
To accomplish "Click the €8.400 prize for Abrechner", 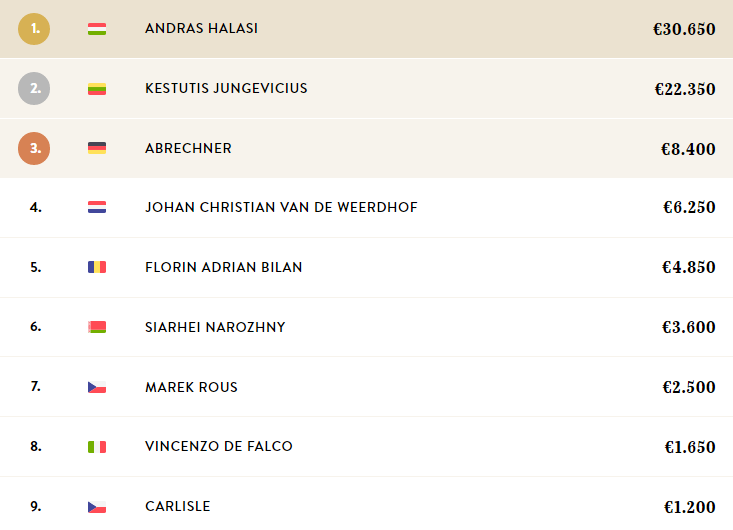I will 688,149.
